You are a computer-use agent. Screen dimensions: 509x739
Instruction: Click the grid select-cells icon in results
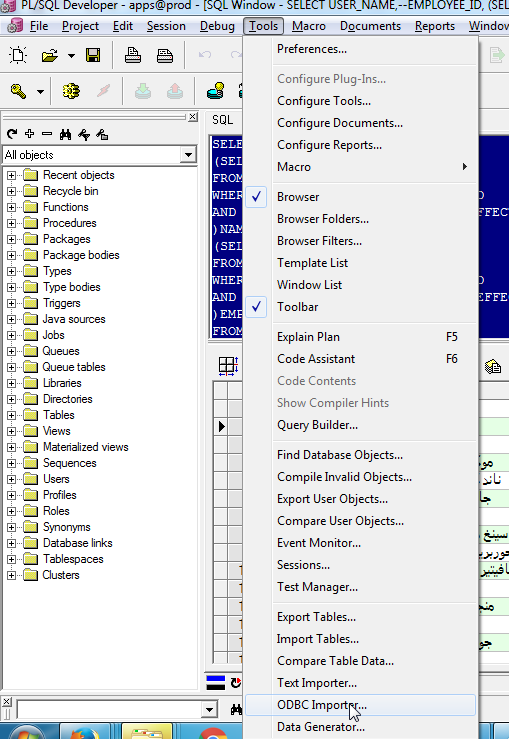[x=229, y=366]
